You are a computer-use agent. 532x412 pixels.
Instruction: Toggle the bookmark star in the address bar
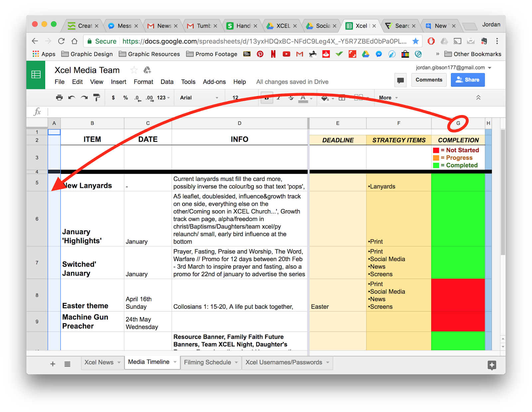click(x=416, y=41)
